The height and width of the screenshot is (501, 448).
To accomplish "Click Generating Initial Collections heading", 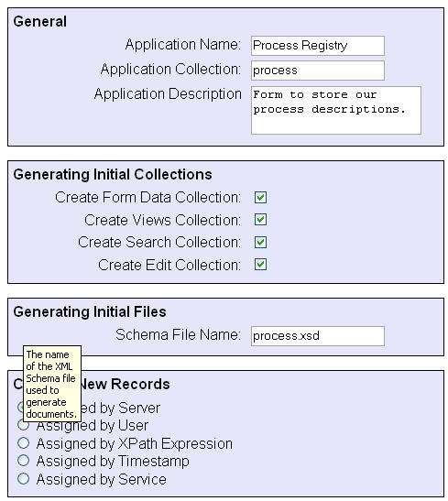I will tap(113, 174).
